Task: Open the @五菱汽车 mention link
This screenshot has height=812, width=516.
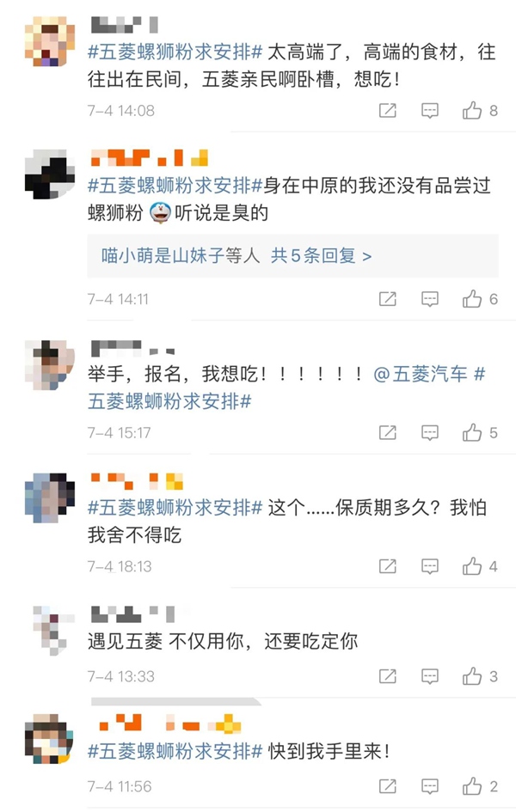Action: tap(421, 374)
